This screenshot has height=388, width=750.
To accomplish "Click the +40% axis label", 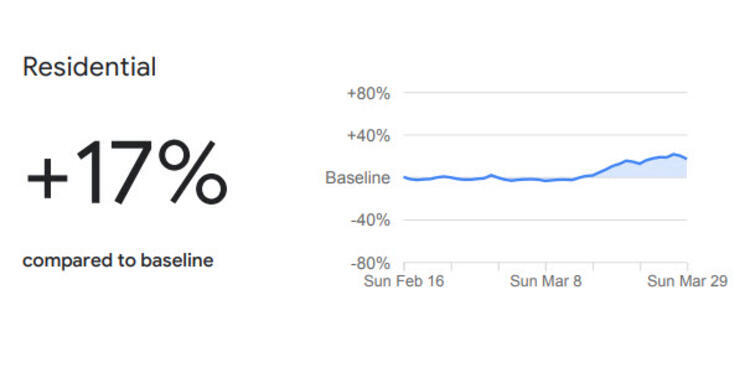I will [x=368, y=136].
